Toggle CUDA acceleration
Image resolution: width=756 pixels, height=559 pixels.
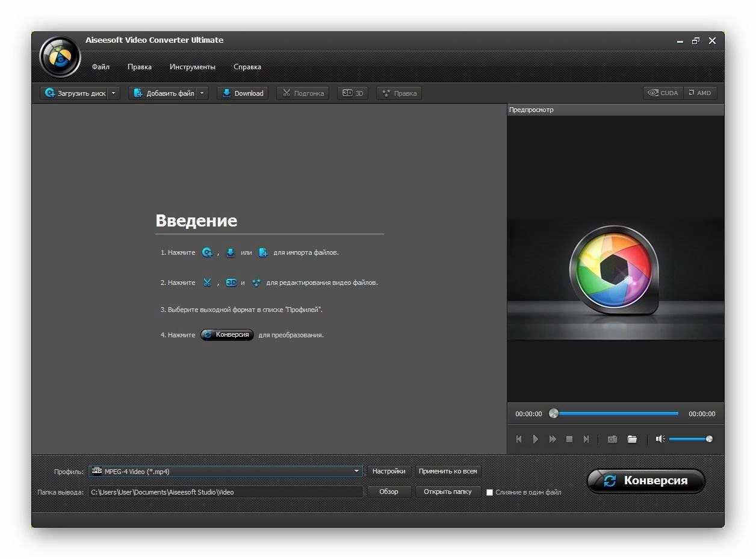663,93
